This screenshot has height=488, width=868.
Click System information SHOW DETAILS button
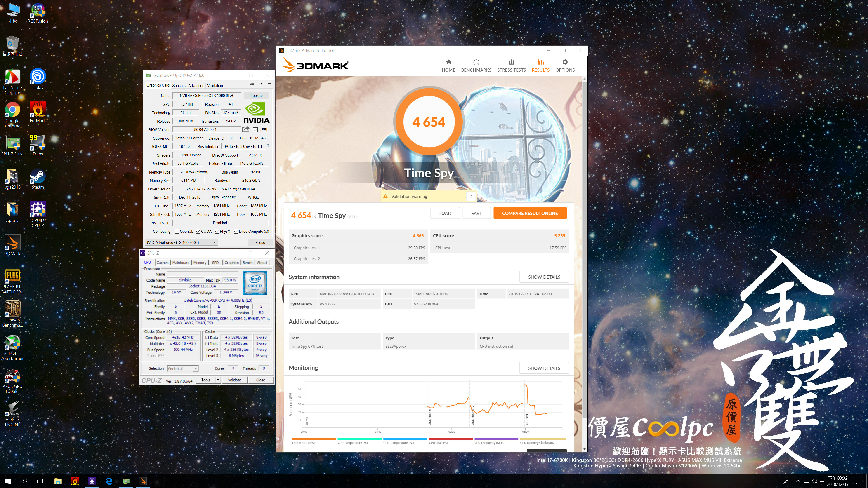click(x=544, y=277)
